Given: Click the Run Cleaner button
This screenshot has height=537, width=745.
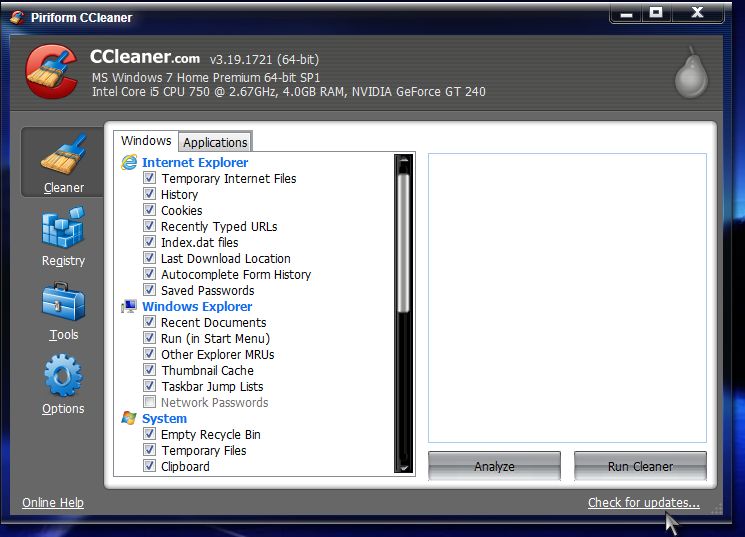Looking at the screenshot, I should tap(640, 466).
